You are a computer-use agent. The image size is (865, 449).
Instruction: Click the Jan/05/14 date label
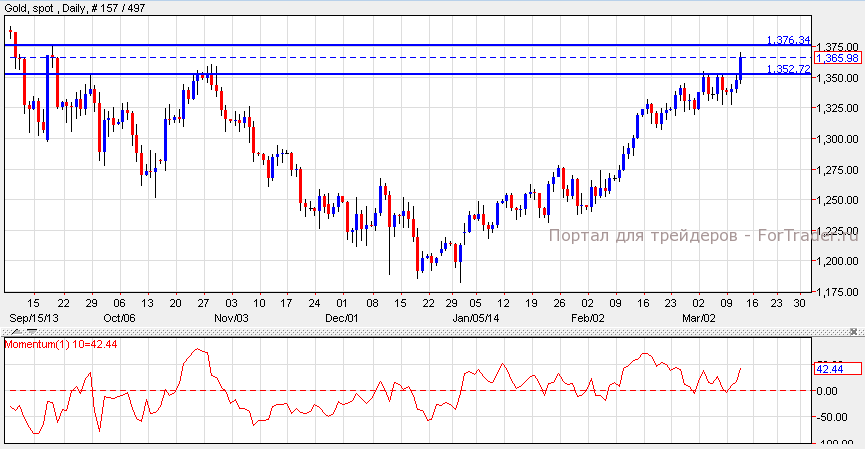tap(476, 317)
